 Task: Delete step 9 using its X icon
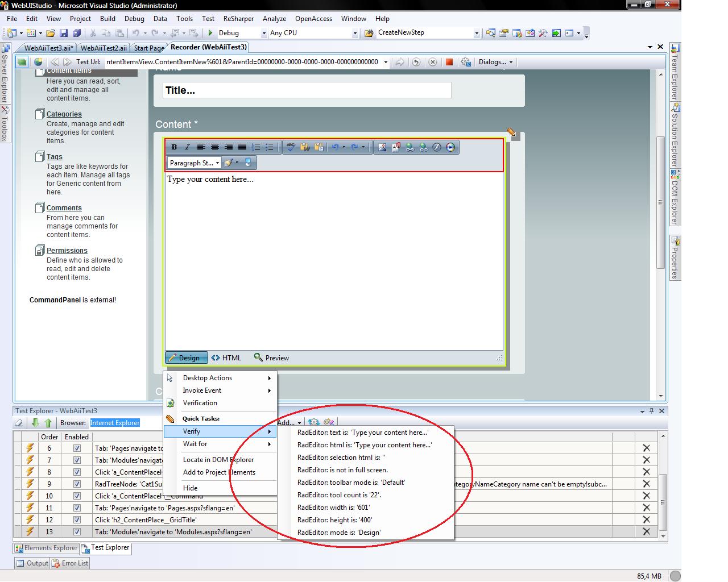[x=646, y=484]
